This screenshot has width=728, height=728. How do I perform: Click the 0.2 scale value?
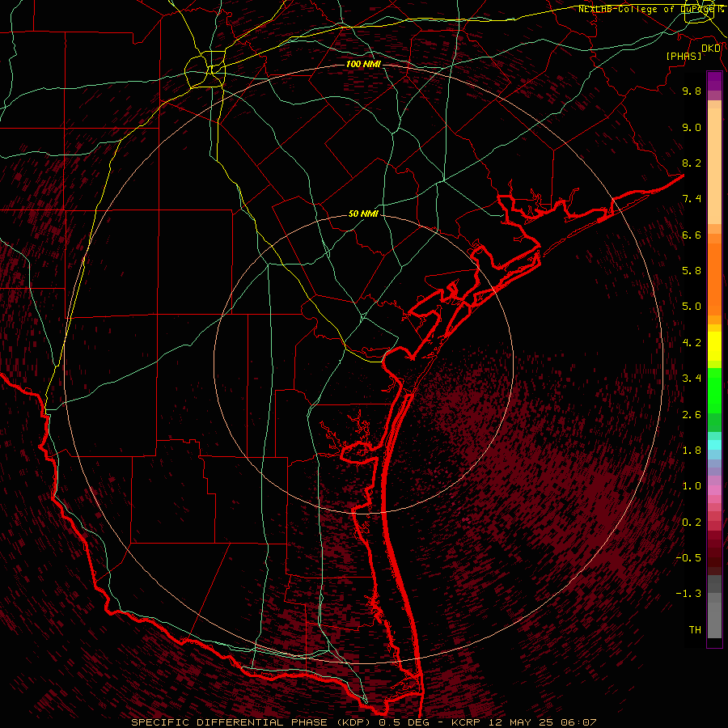click(692, 523)
